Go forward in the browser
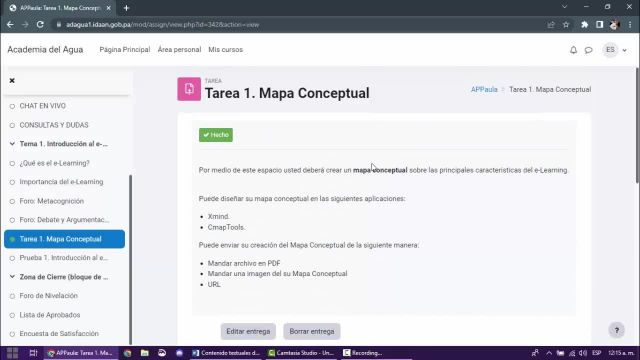 25,24
